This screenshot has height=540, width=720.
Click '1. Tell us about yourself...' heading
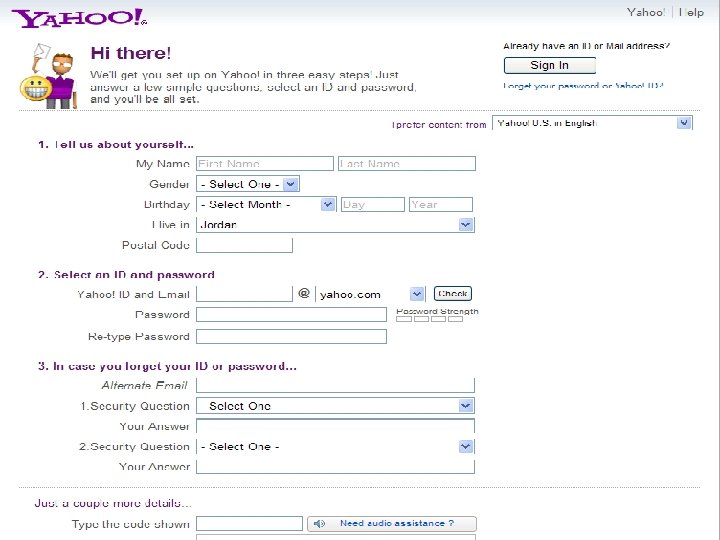[116, 145]
